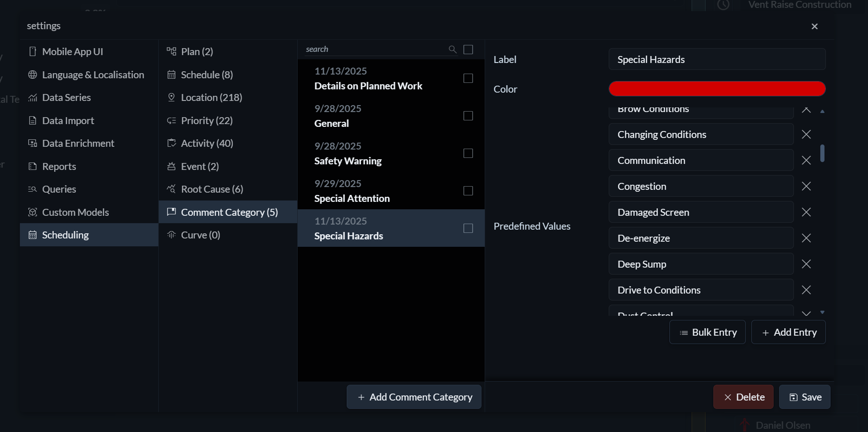The height and width of the screenshot is (432, 868).
Task: Click the Location pin icon
Action: [x=171, y=97]
